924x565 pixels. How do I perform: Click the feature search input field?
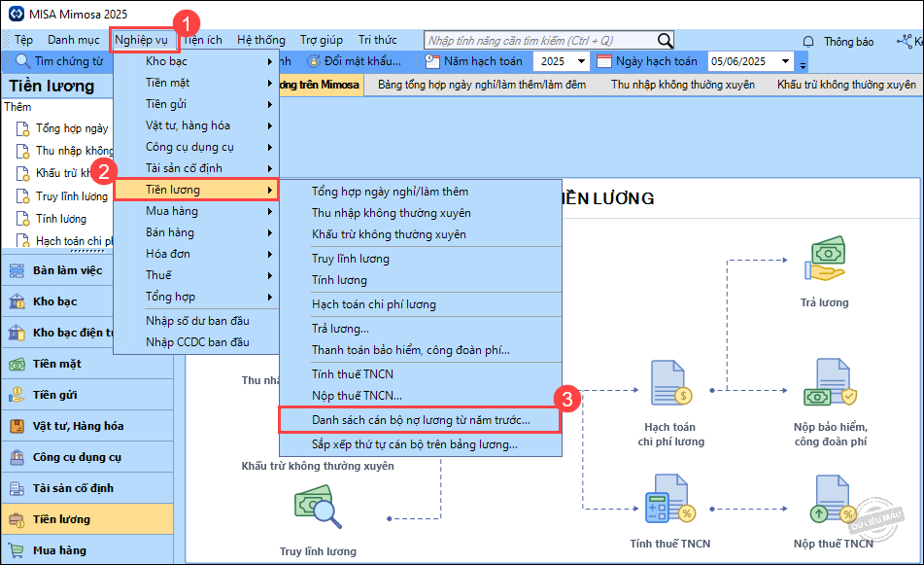point(540,41)
